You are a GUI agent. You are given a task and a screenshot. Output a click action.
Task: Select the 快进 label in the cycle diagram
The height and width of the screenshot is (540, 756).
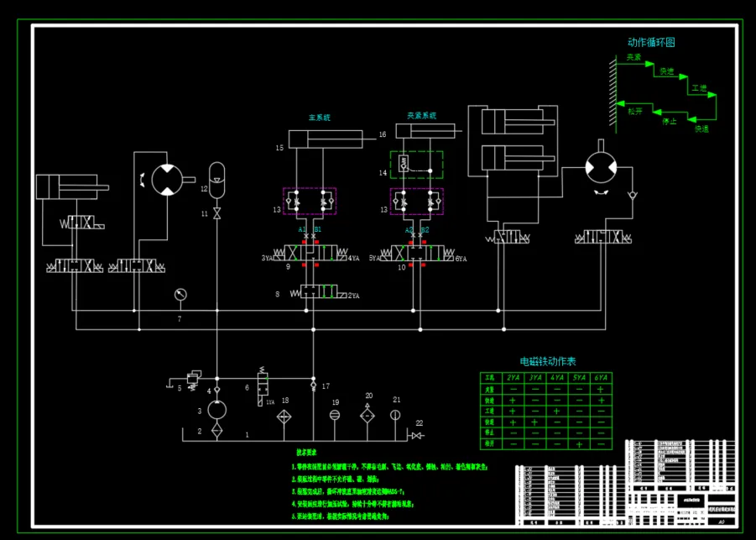667,71
